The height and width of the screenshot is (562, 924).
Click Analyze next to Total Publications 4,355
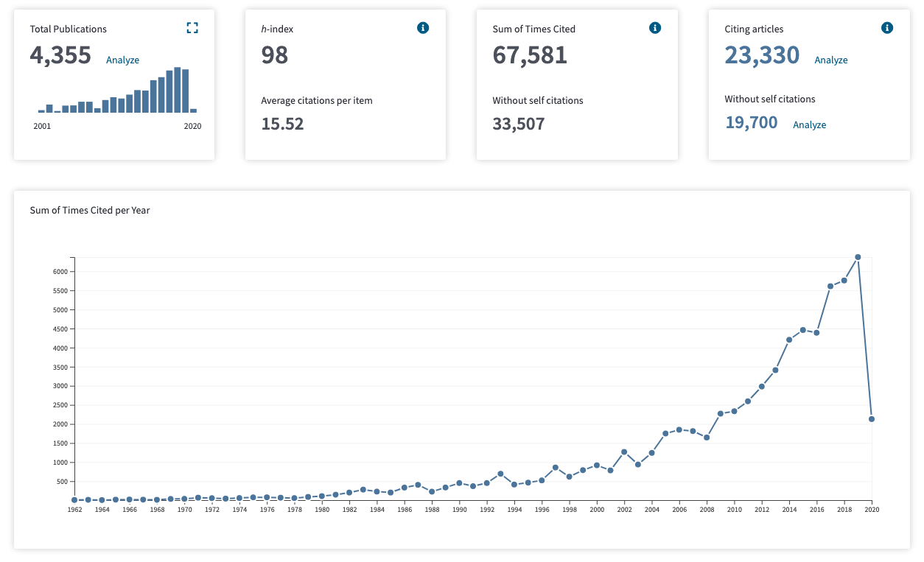(x=122, y=60)
